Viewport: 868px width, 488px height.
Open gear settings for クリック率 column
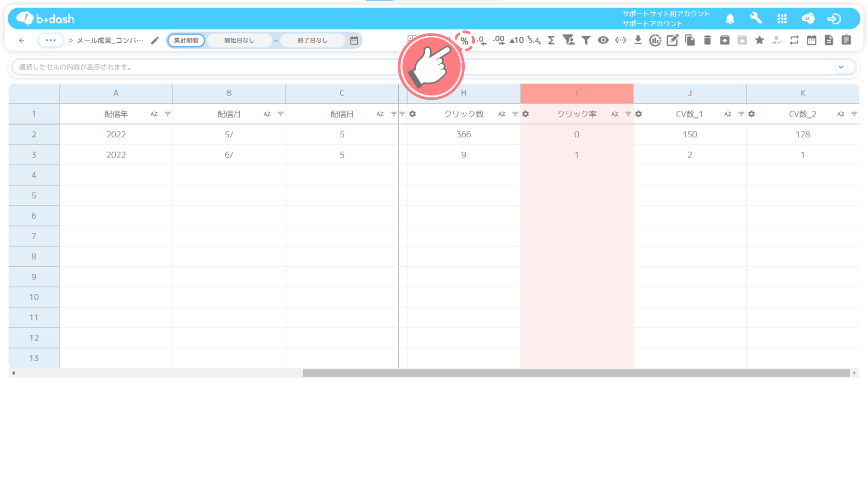pyautogui.click(x=525, y=114)
